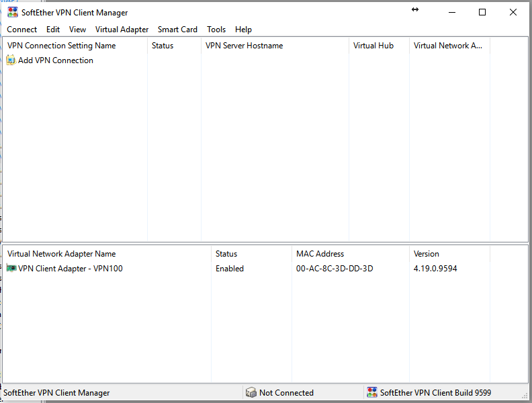The height and width of the screenshot is (403, 532).
Task: Click SoftEther VPN Client Build 9599 text
Action: point(436,392)
